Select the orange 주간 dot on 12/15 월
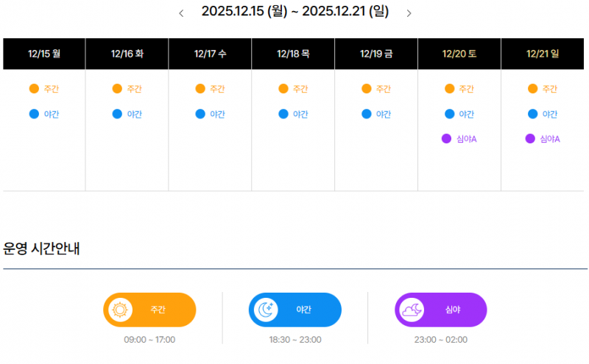Screen dimensions: 589x364 click(x=34, y=89)
